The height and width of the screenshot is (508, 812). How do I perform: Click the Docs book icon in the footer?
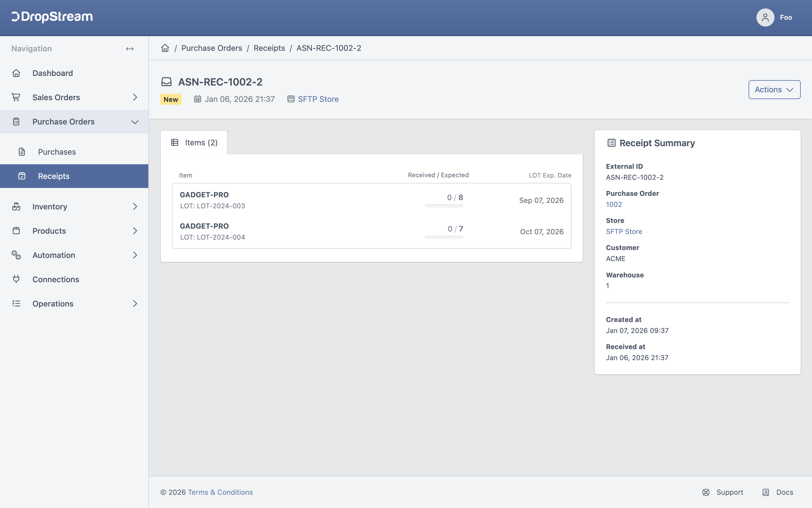(766, 492)
